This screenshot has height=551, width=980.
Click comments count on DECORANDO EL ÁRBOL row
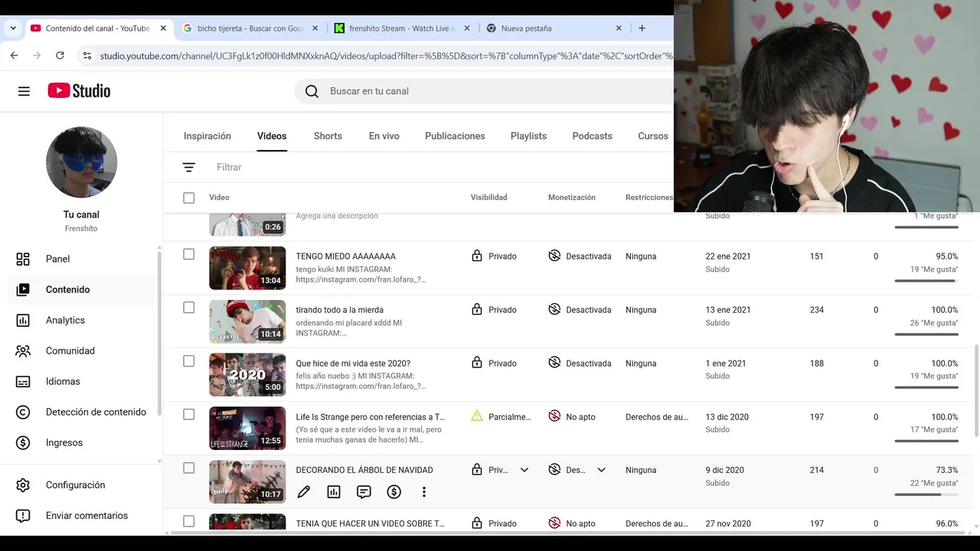[876, 470]
